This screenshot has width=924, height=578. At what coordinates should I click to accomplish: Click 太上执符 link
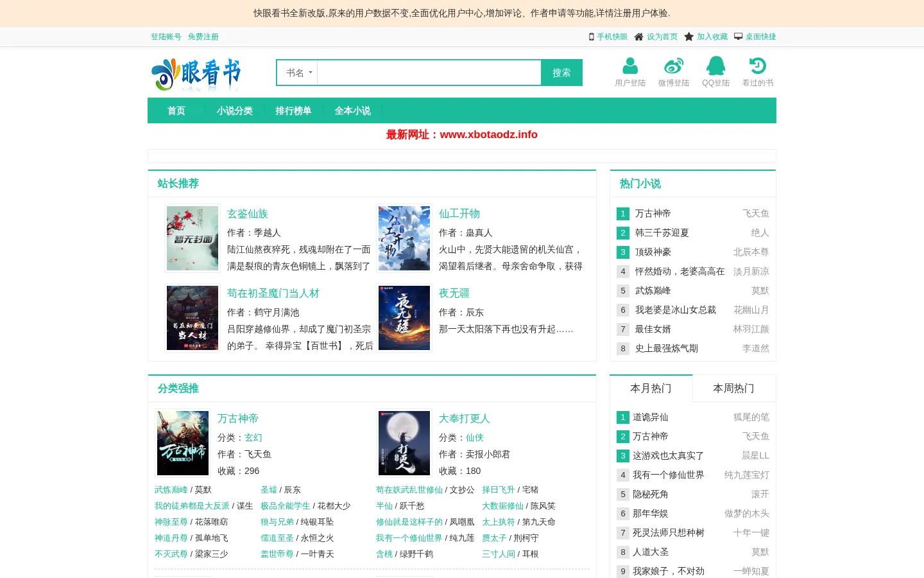[499, 521]
